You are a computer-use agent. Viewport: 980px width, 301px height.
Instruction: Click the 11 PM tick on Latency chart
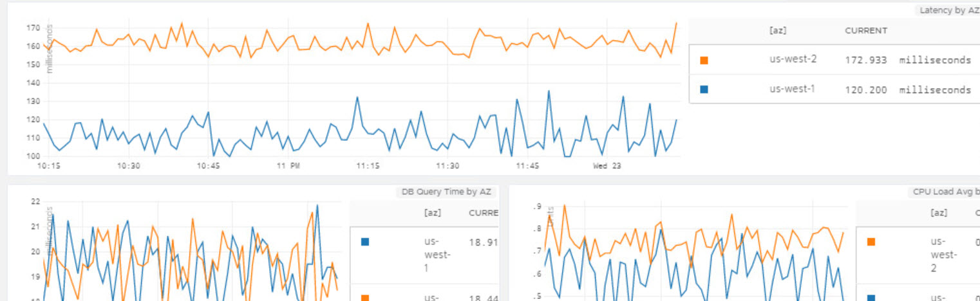pyautogui.click(x=288, y=166)
